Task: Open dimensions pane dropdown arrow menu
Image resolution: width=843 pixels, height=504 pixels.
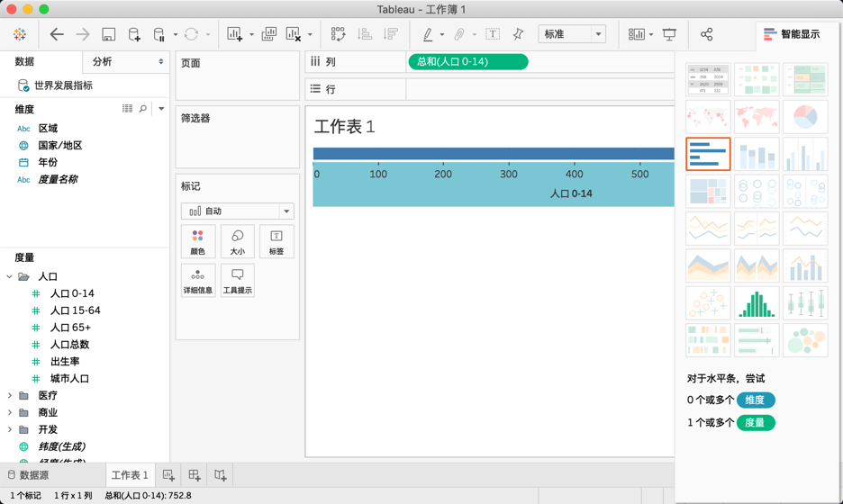Action: click(x=161, y=109)
